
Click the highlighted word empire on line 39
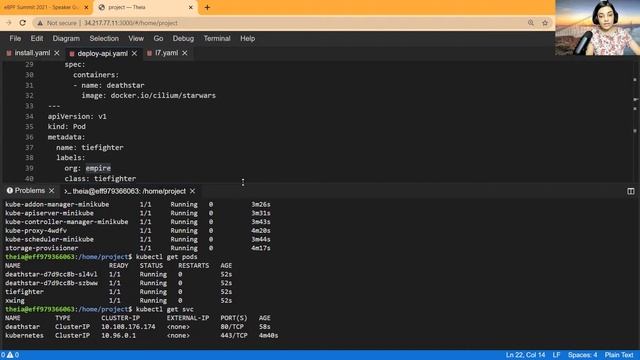click(98, 168)
